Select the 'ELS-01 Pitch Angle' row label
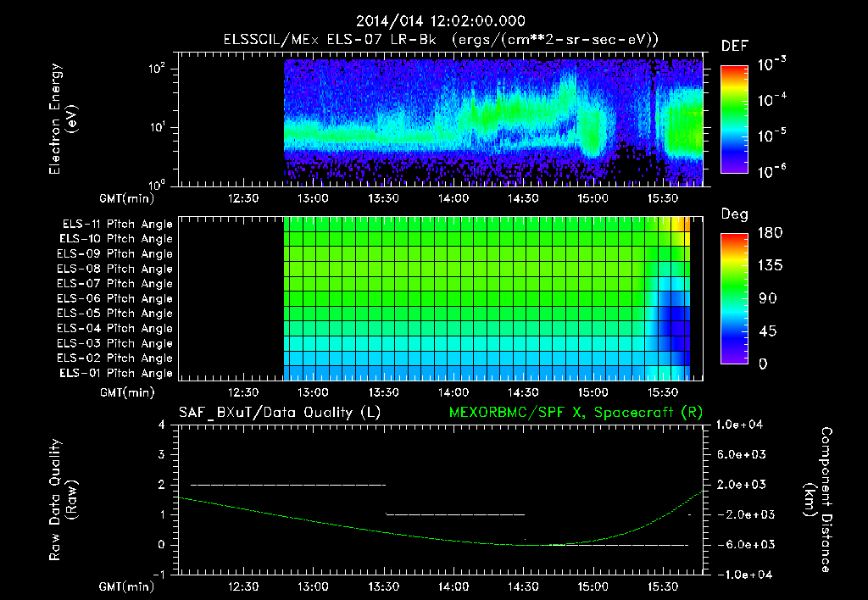868x600 pixels. click(x=116, y=374)
